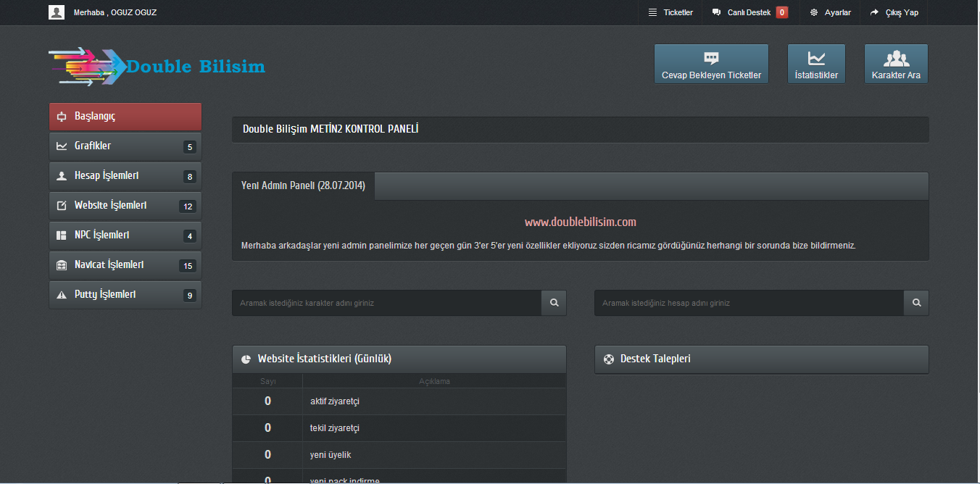Click the warning icon next to Putty İşlemleri

coord(62,295)
